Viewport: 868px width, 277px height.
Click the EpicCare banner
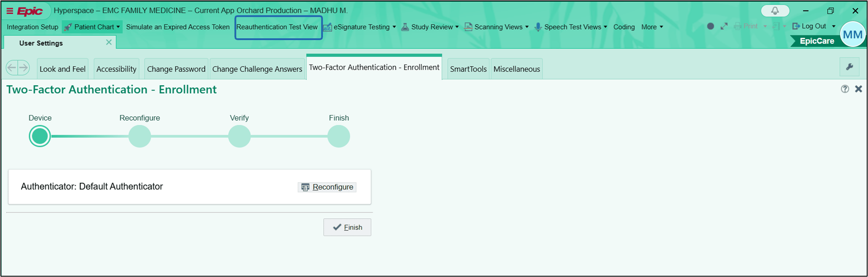[817, 41]
